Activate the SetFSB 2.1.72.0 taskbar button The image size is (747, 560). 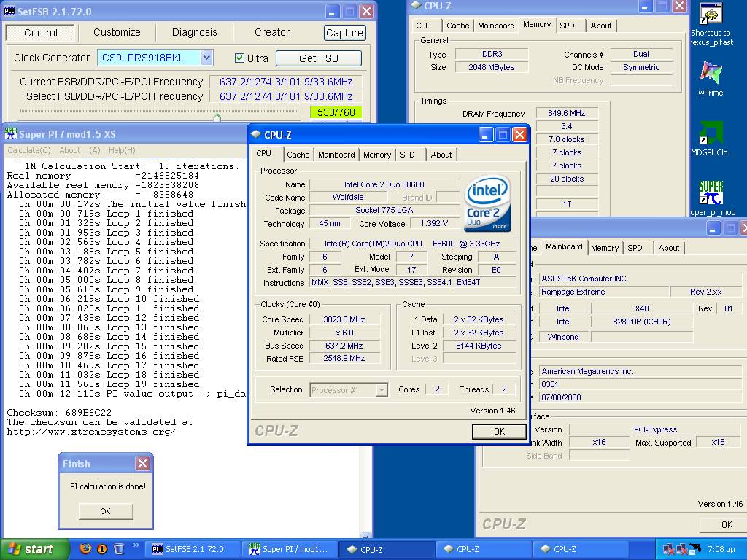(x=193, y=549)
